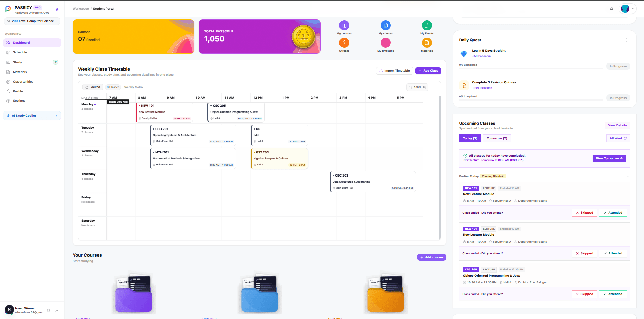Mark first NEW 101 class as Attended
The image size is (644, 319).
click(x=613, y=213)
